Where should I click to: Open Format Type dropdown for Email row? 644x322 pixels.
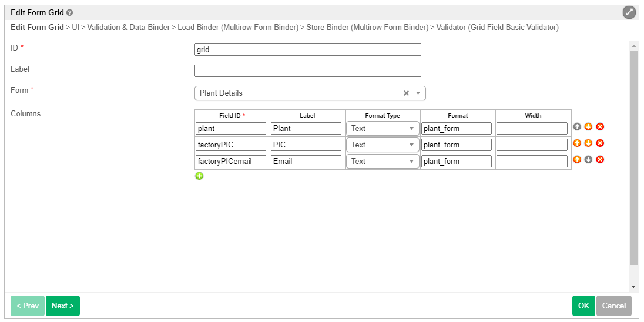(383, 161)
